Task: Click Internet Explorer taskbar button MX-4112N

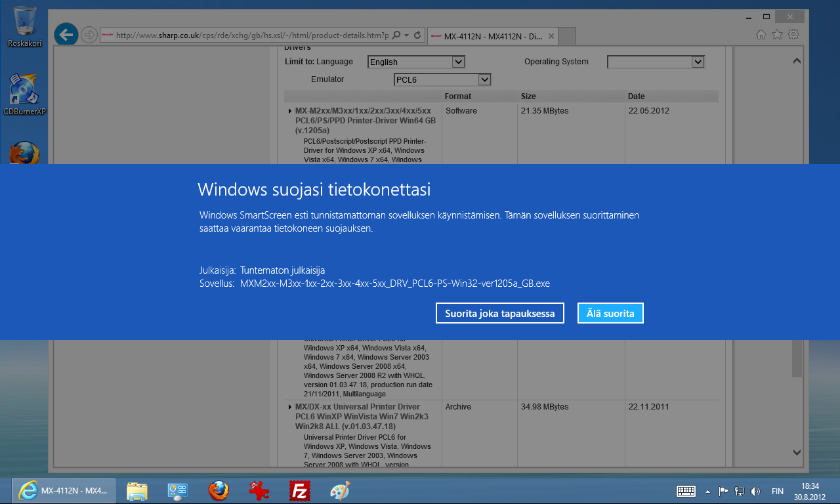Action: [64, 490]
